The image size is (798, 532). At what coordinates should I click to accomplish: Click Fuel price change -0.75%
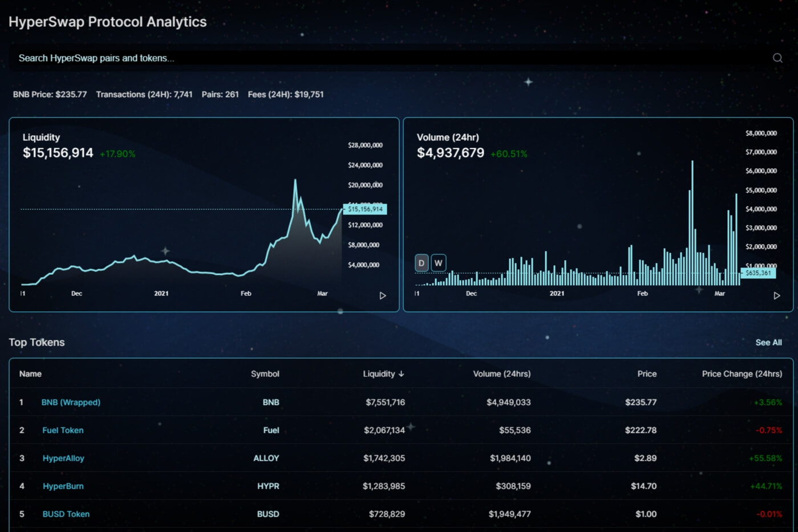(x=769, y=431)
